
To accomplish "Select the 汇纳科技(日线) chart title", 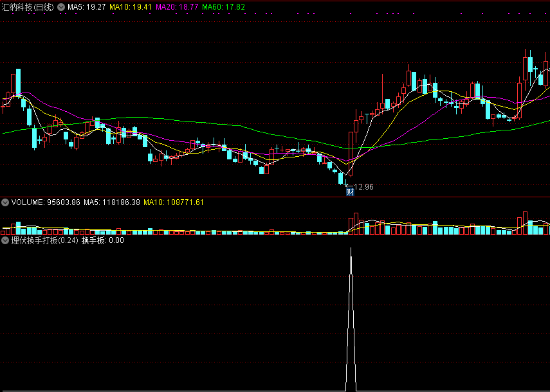I will coord(28,7).
